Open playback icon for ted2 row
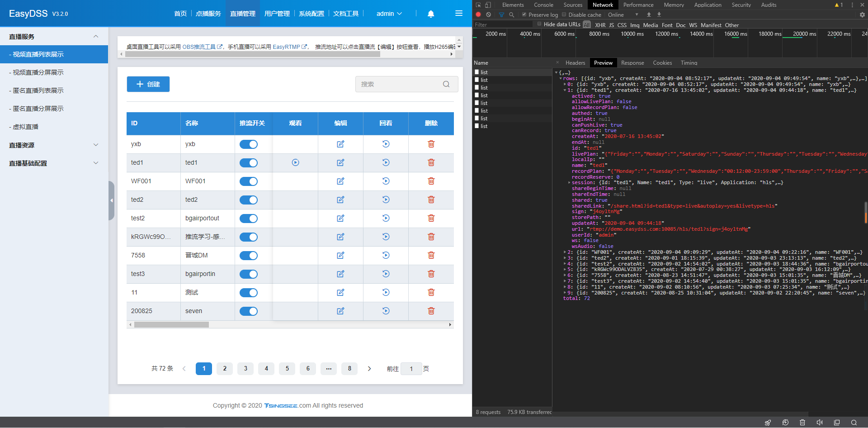Image resolution: width=868 pixels, height=428 pixels. click(386, 200)
